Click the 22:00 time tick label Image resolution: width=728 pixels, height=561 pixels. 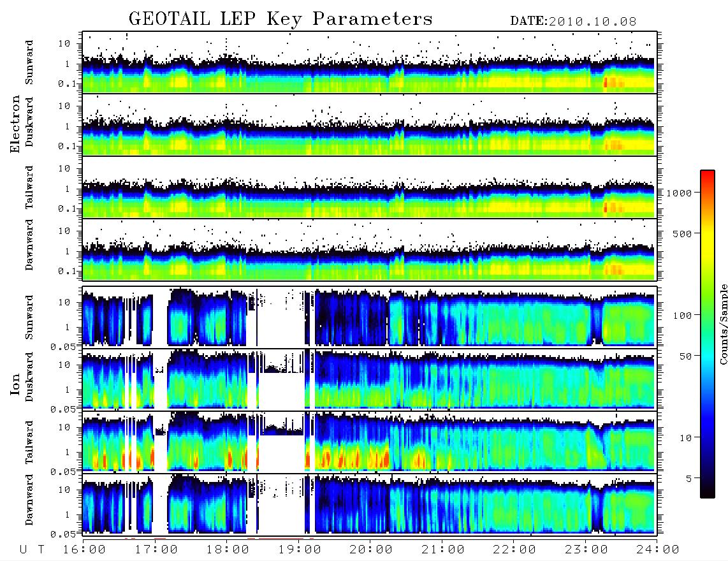515,550
